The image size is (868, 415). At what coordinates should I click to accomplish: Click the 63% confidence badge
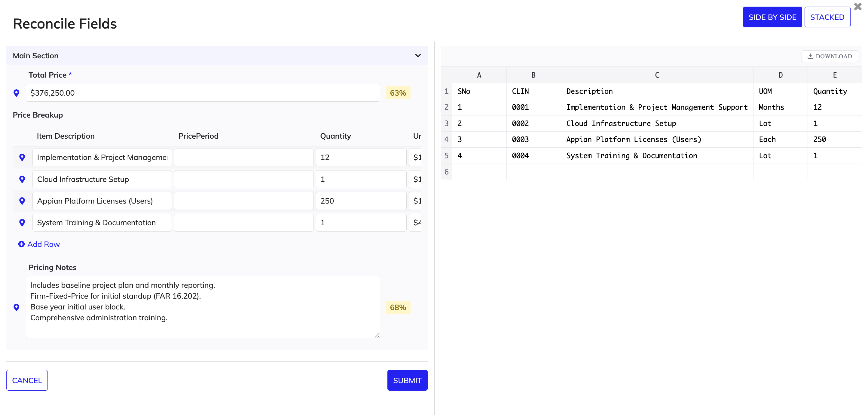tap(398, 93)
